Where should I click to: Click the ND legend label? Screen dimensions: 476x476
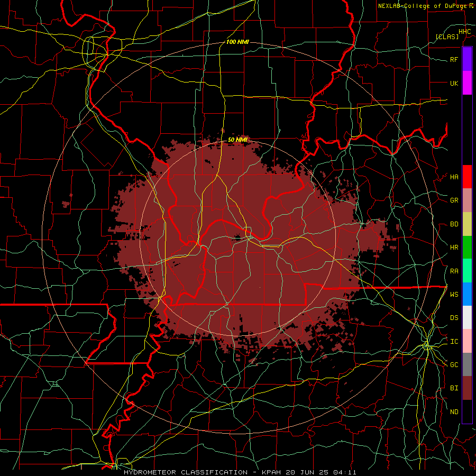(454, 412)
